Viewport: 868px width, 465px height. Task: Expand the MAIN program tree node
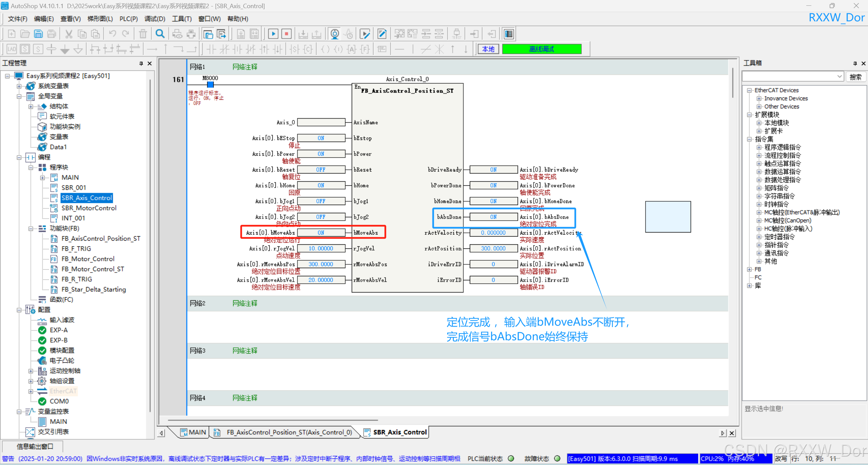tap(42, 178)
